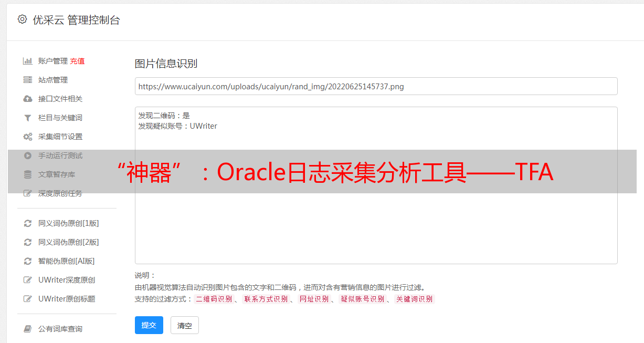Click the filter funnel icon for 栏目与关键词
Image resolution: width=644 pixels, height=343 pixels.
(x=28, y=118)
